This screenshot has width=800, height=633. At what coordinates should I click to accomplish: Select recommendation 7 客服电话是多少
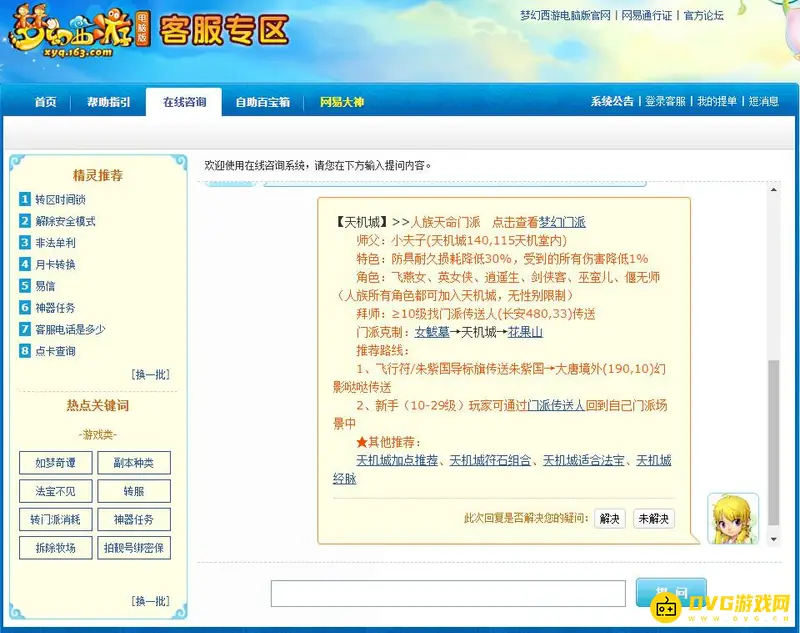click(x=70, y=330)
